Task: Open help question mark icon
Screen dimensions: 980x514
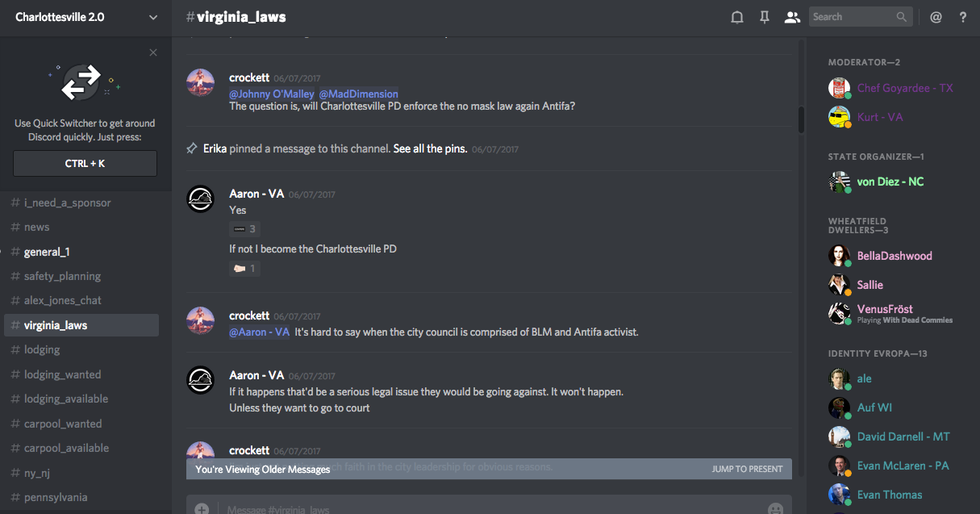Action: [x=962, y=17]
